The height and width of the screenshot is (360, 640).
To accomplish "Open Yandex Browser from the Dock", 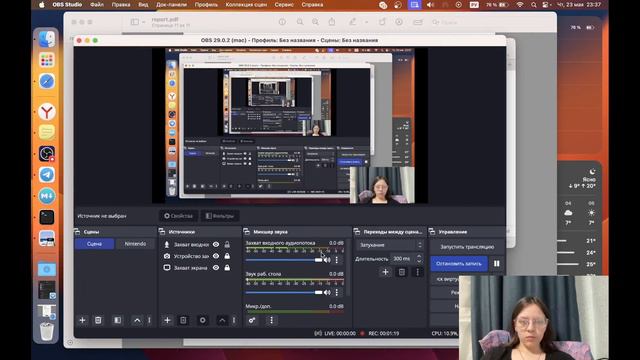I will point(47,111).
